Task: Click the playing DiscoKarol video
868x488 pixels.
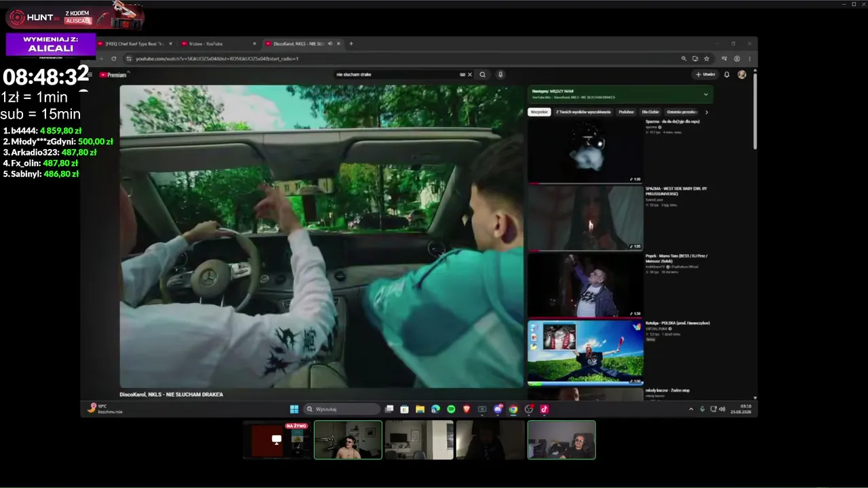Action: (x=321, y=236)
